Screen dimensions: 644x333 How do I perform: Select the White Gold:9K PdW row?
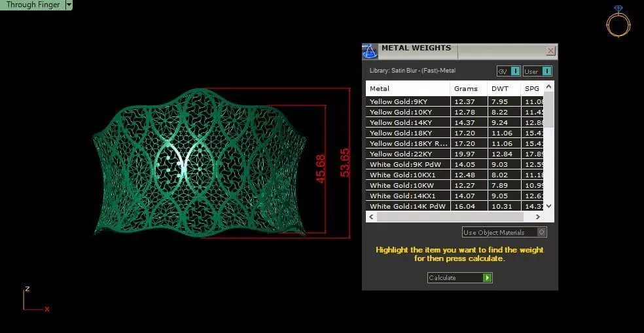click(x=455, y=164)
